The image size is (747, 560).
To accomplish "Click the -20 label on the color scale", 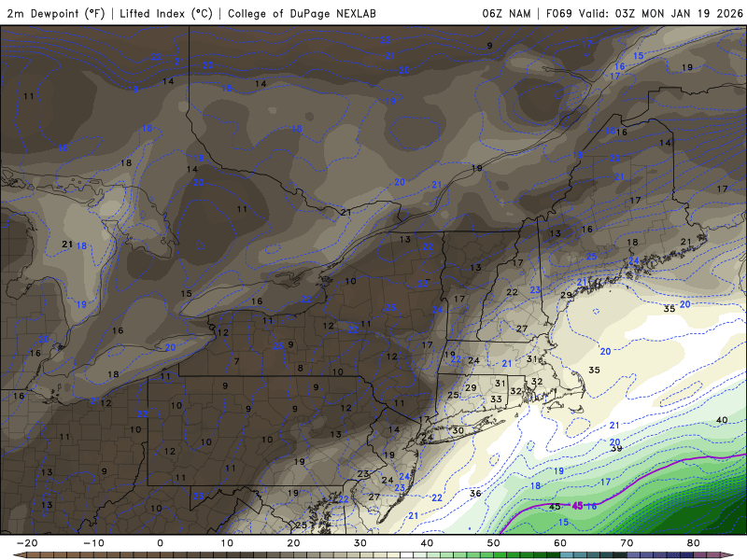I will (27, 543).
